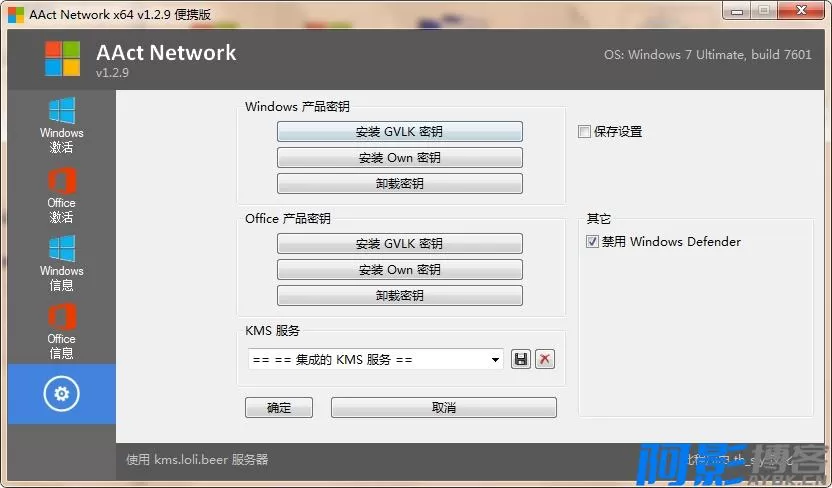
Task: Click Office 安装 Own 密钥 button
Action: [399, 270]
